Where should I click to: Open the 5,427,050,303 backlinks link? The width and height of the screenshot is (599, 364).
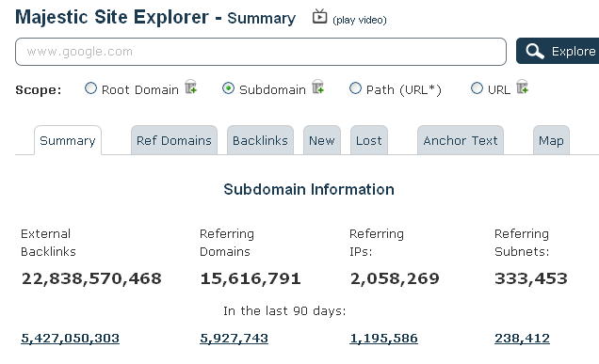[x=71, y=338]
